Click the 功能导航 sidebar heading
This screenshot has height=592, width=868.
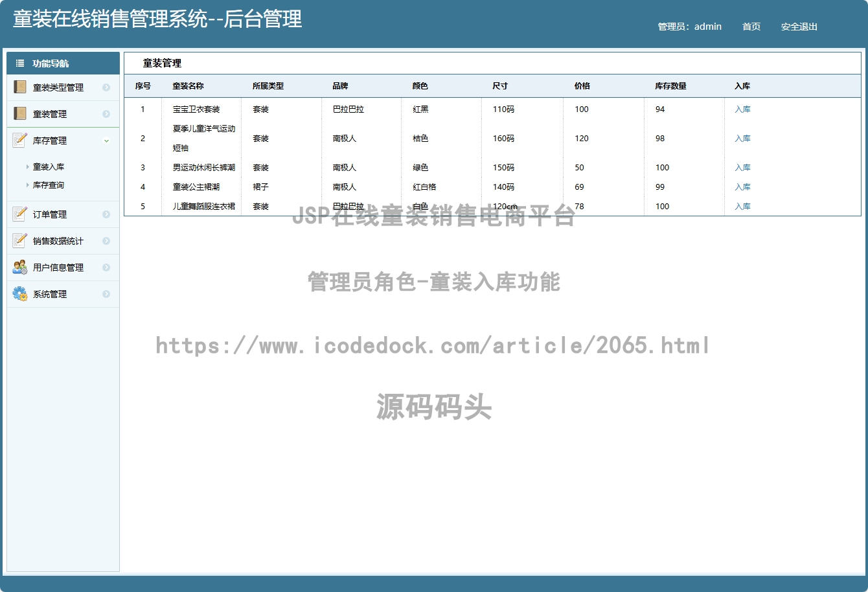(51, 63)
